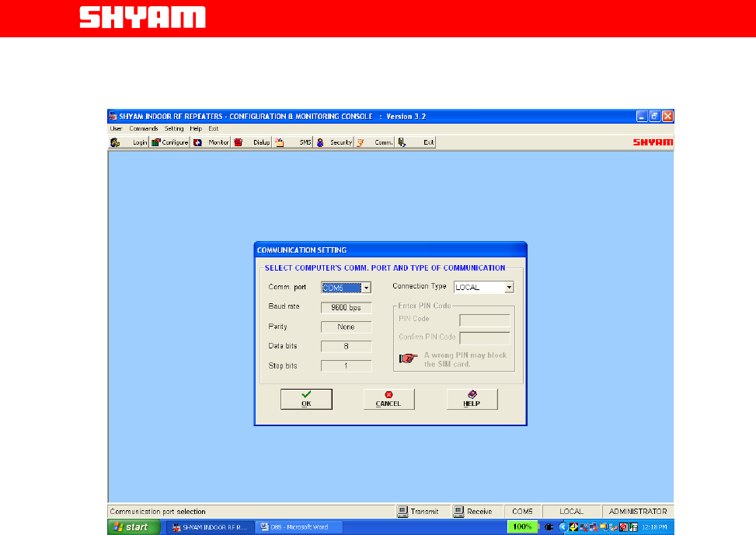Click the application title bar icon
Viewport: 756px width, 535px height.
click(x=113, y=117)
